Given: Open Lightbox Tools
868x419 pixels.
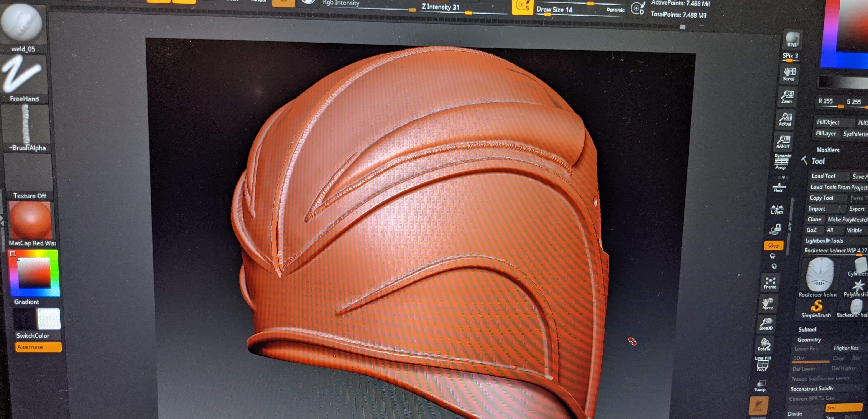Looking at the screenshot, I should [824, 241].
